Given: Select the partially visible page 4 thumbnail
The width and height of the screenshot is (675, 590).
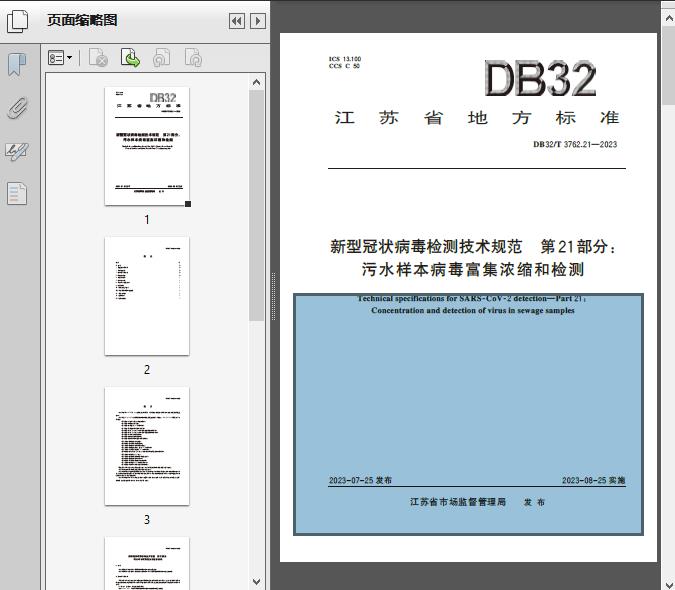Looking at the screenshot, I should [147, 563].
